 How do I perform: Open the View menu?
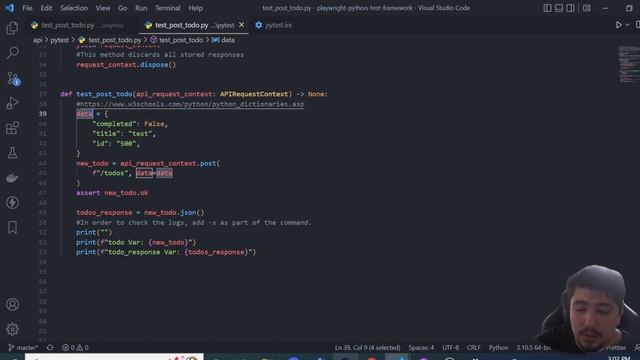pyautogui.click(x=103, y=8)
